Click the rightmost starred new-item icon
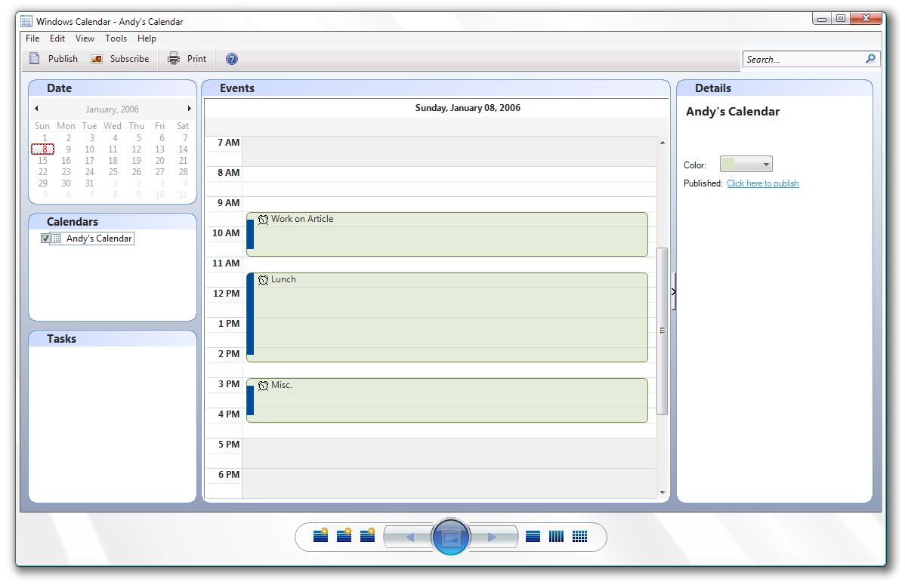The height and width of the screenshot is (588, 905). point(368,536)
